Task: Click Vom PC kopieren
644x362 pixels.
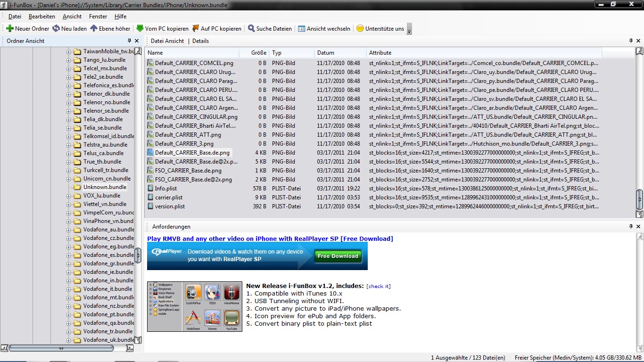Action: 162,28
